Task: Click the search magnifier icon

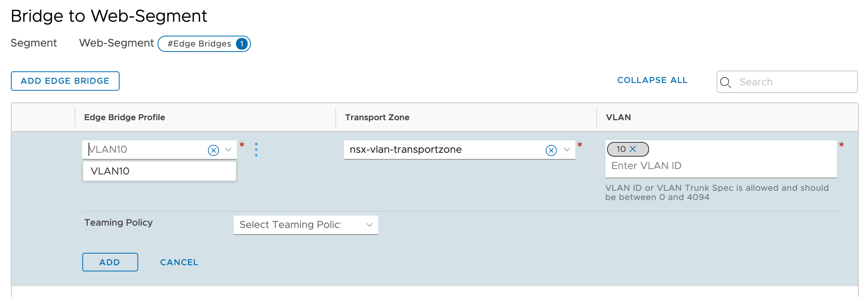Action: [x=726, y=82]
